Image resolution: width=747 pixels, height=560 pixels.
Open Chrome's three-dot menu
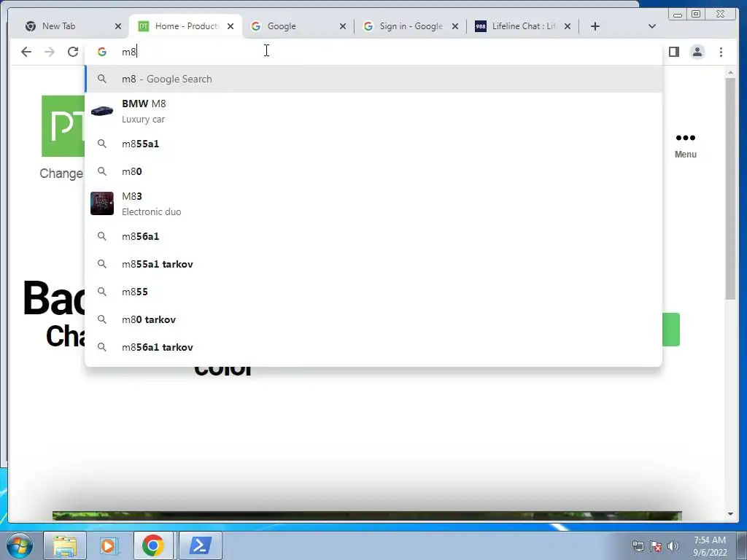coord(721,52)
